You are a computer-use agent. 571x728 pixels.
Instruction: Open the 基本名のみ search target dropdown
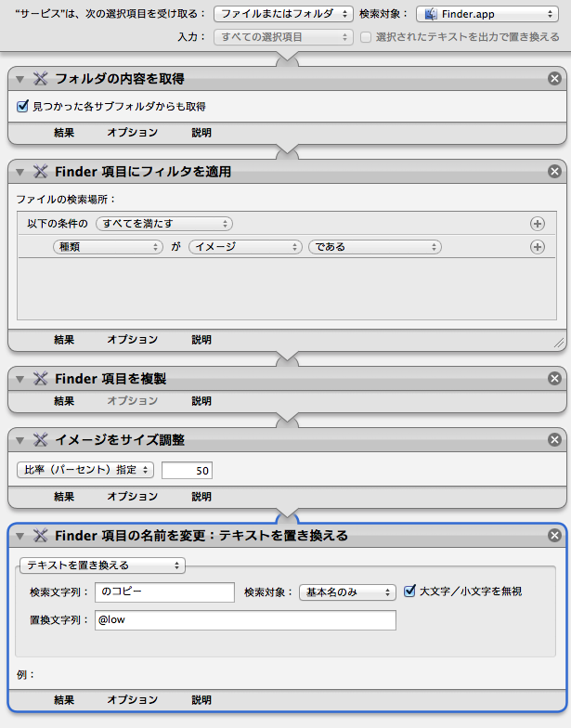coord(347,592)
